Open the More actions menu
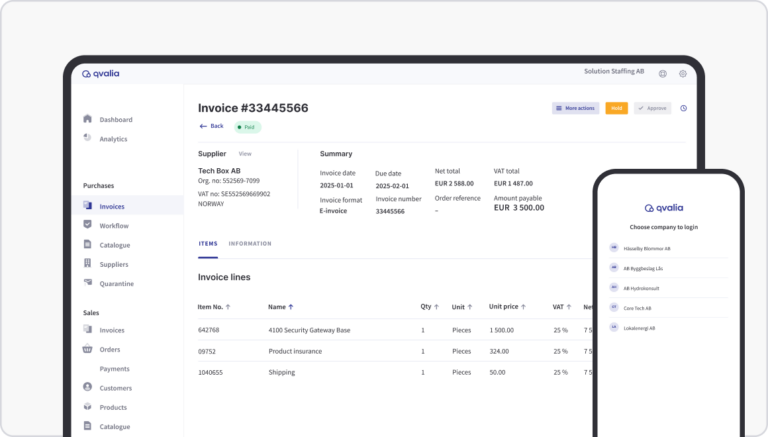 tap(575, 108)
